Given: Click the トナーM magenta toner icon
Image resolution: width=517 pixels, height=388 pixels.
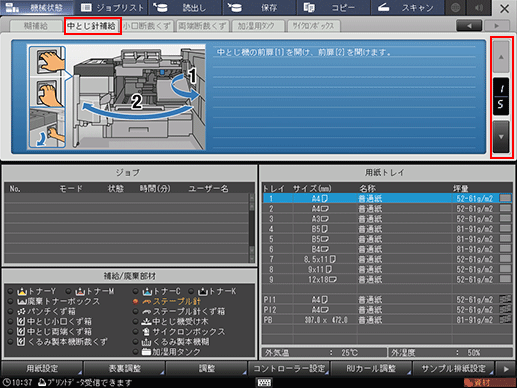Looking at the screenshot, I should pos(80,292).
